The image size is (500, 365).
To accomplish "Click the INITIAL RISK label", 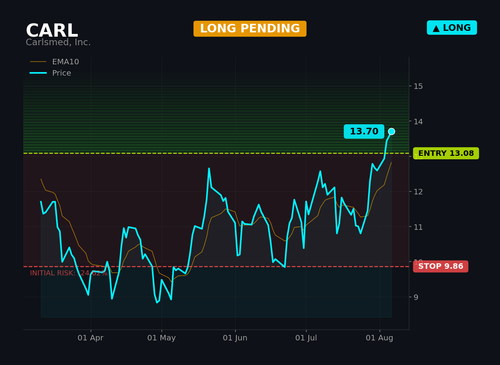I will [x=69, y=273].
